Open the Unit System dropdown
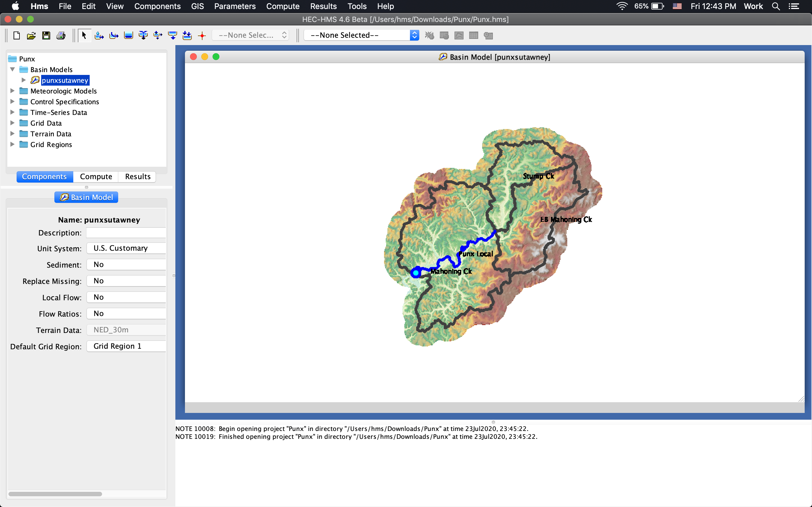 point(126,248)
